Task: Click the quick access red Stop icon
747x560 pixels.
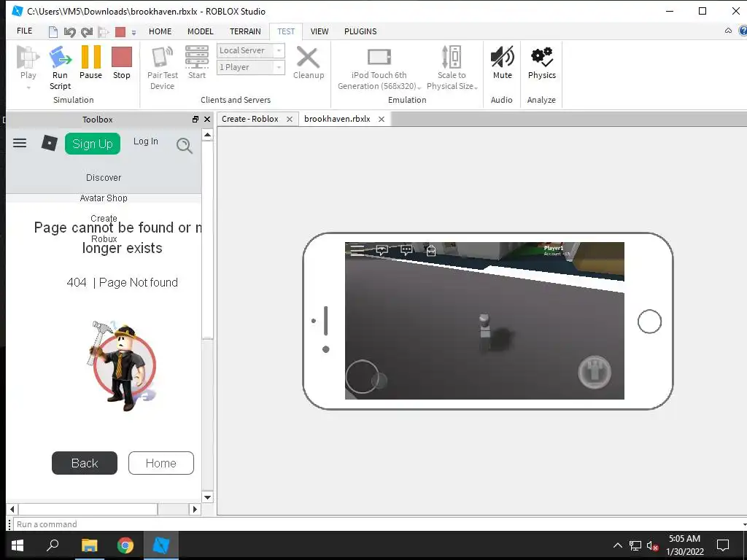Action: tap(120, 32)
